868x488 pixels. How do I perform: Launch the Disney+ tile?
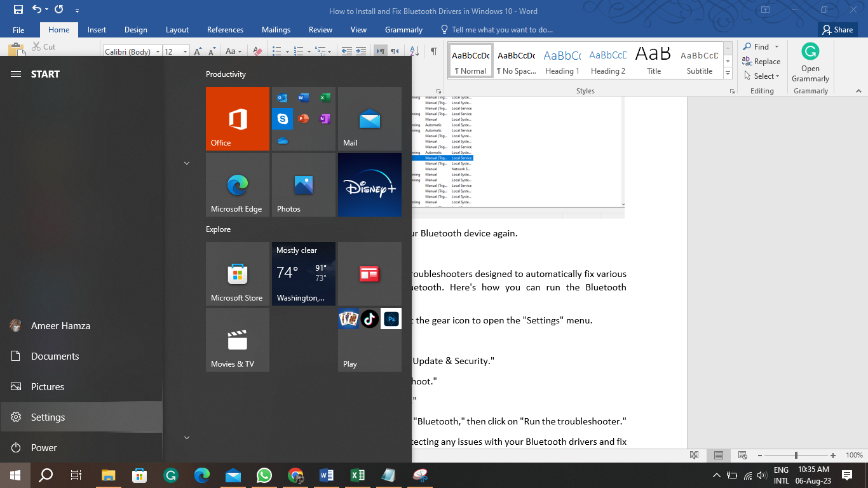tap(370, 185)
